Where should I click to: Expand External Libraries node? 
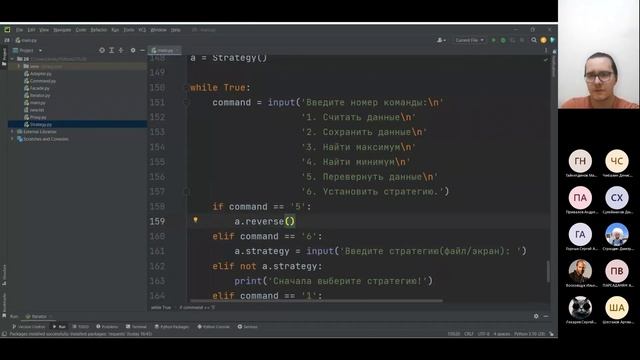12,132
